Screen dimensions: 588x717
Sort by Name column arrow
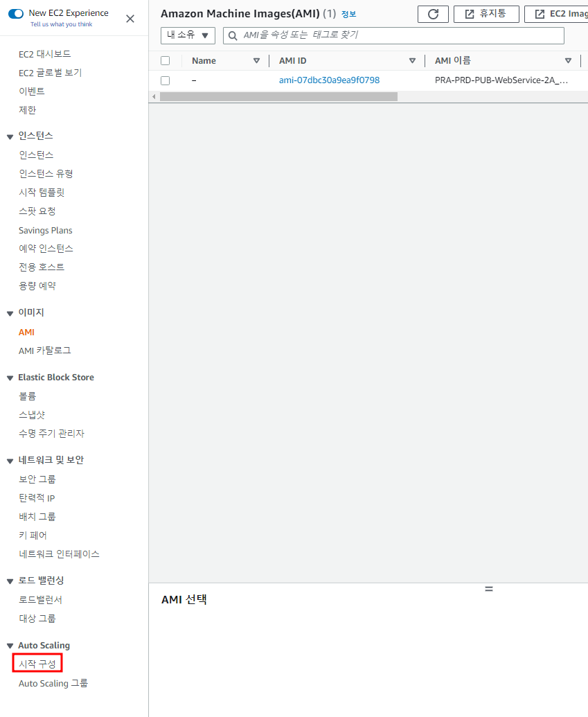pyautogui.click(x=256, y=61)
